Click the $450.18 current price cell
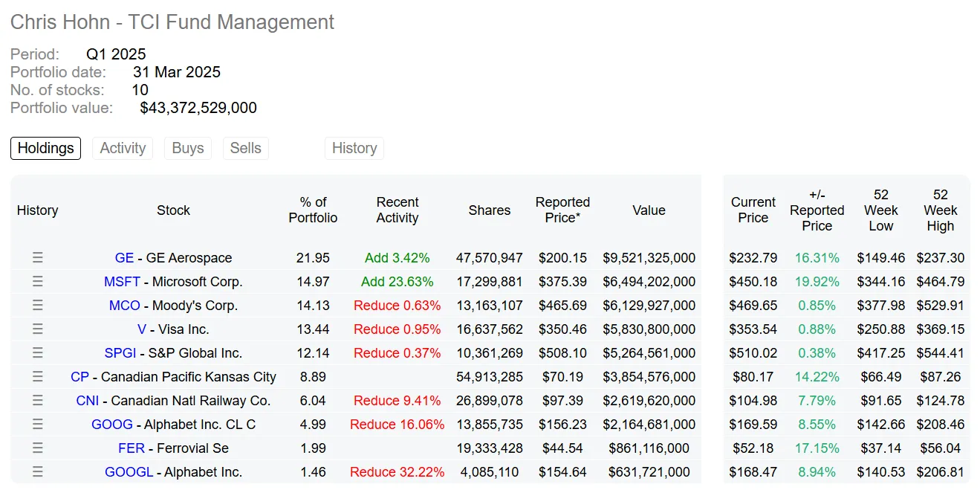 coord(753,282)
